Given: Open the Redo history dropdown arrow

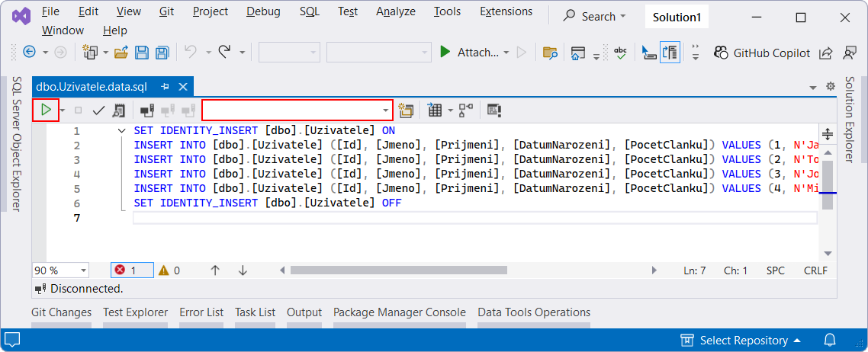Looking at the screenshot, I should tap(242, 53).
